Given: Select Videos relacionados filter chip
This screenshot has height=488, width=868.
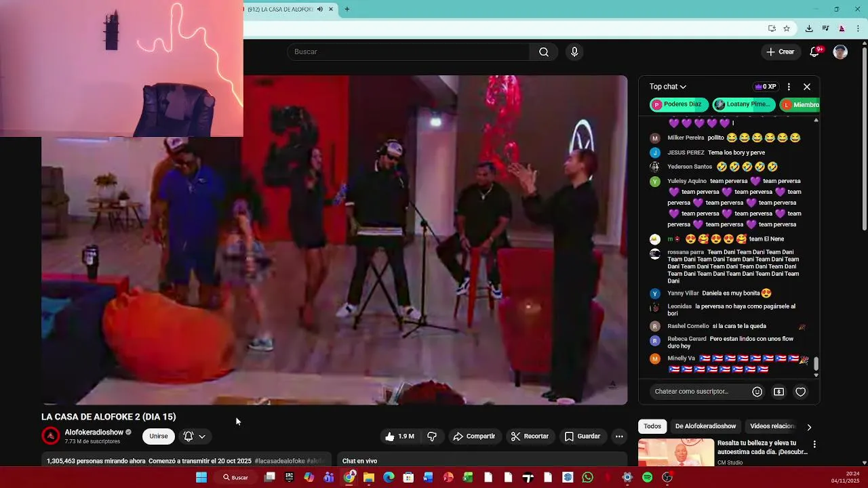Looking at the screenshot, I should pos(772,426).
